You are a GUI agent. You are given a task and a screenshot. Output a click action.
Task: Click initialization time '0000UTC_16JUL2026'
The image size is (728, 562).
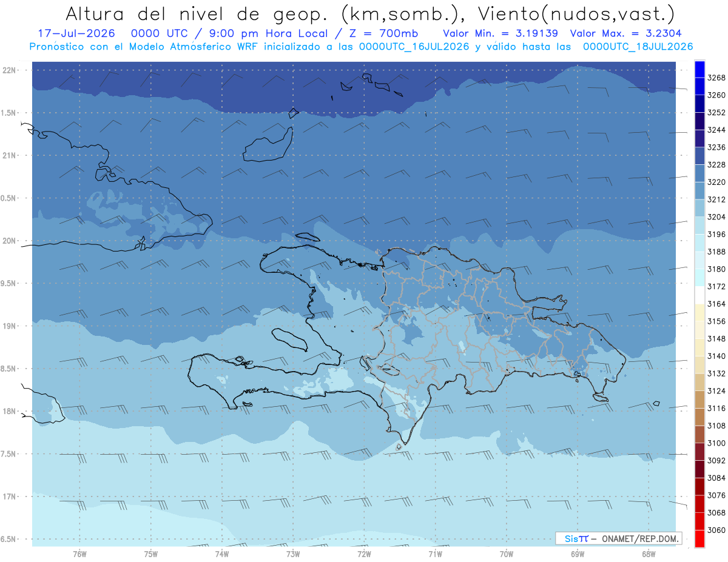[414, 47]
